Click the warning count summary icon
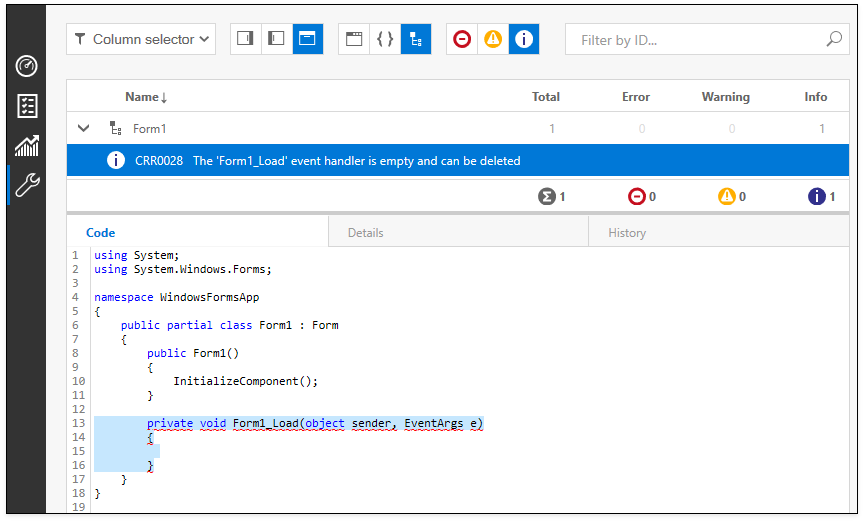 click(x=727, y=196)
